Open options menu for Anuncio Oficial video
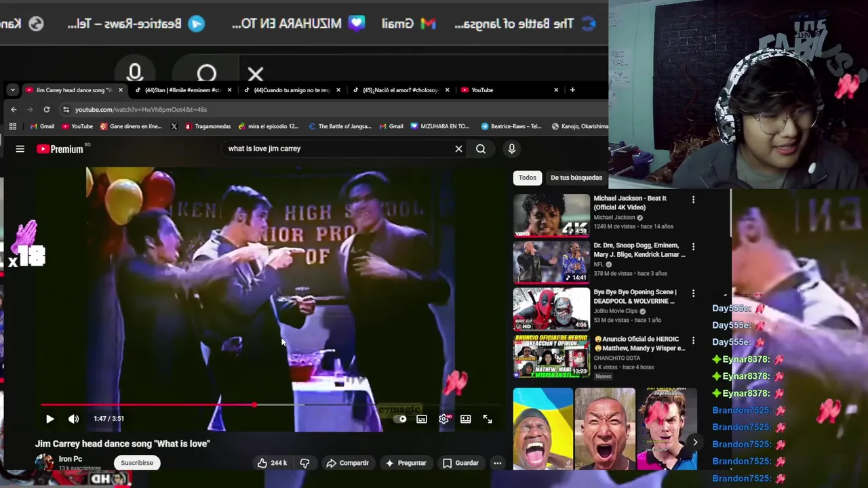Image resolution: width=868 pixels, height=488 pixels. pos(693,340)
